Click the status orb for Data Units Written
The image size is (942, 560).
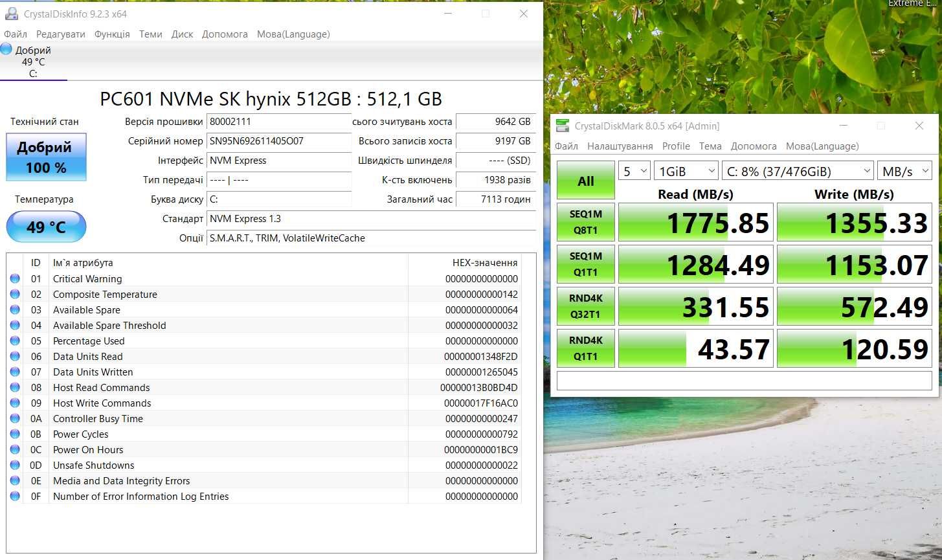[x=15, y=372]
